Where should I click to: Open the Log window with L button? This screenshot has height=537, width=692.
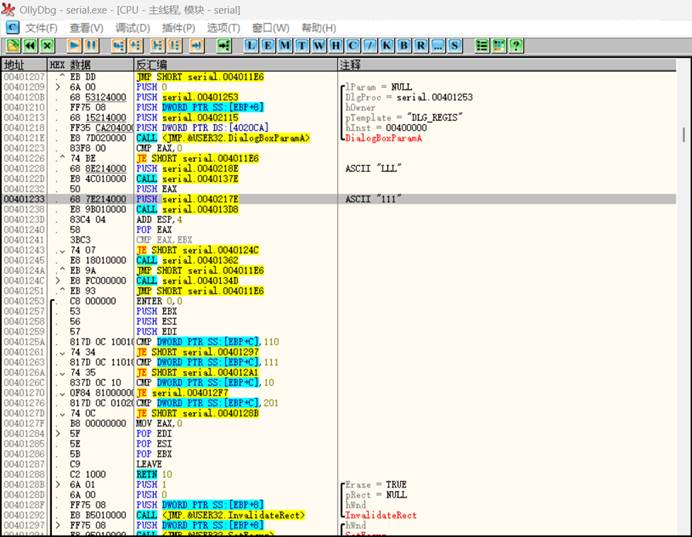pos(251,46)
